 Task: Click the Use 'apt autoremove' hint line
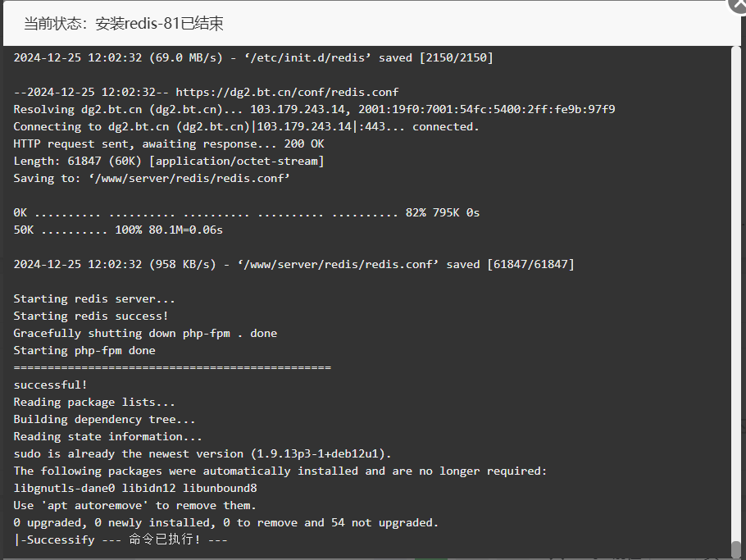(134, 505)
